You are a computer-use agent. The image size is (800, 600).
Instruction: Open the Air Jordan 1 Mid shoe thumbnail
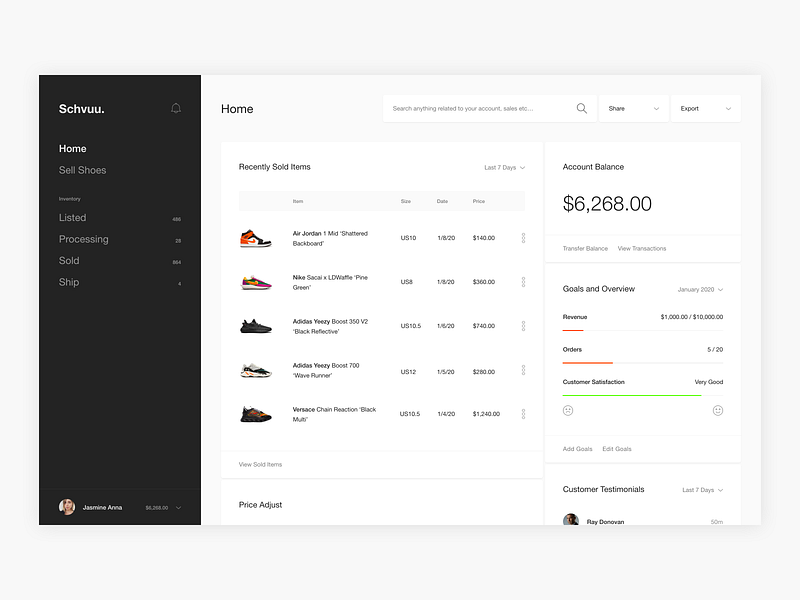click(256, 238)
